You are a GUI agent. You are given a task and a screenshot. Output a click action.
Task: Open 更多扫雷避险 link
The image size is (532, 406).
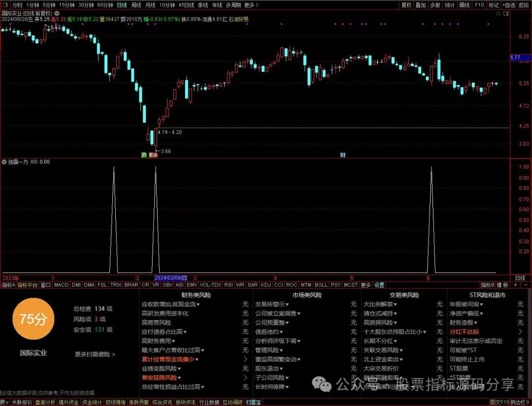tap(95, 354)
